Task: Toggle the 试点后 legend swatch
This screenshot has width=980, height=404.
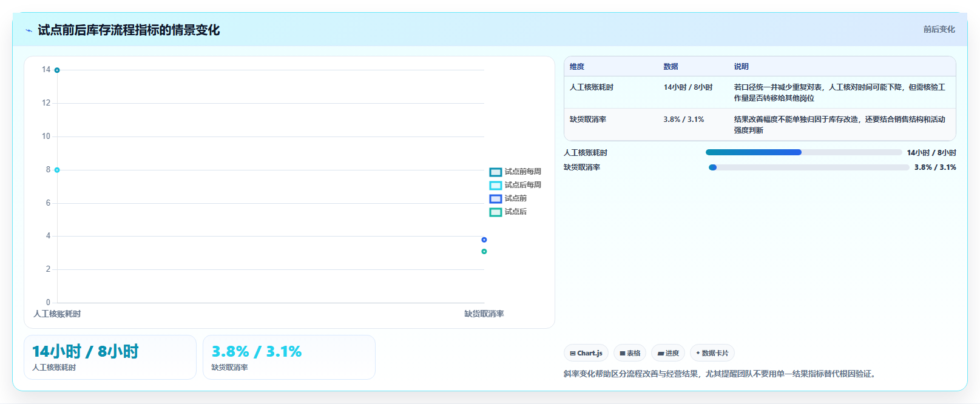Action: (x=496, y=212)
